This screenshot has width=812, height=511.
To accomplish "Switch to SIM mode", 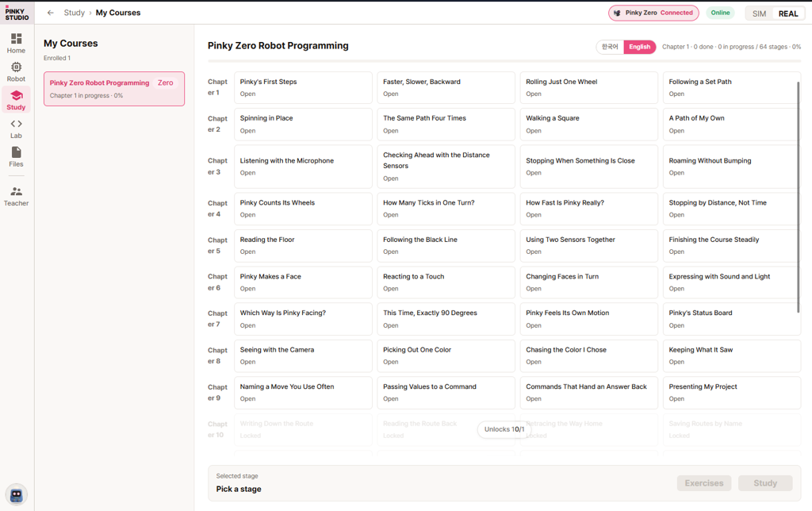I will (759, 13).
